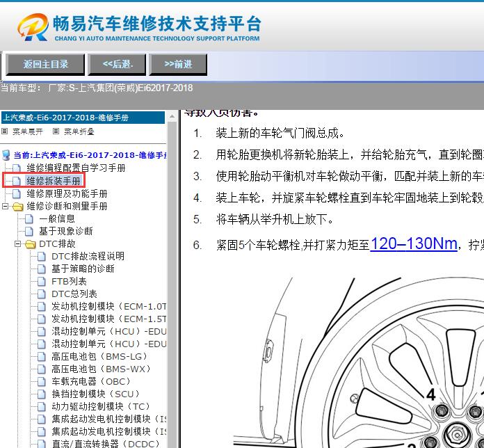Open 高压电池包 (BMS-WX) entry
Viewport: 484px width, 448px height.
(102, 369)
